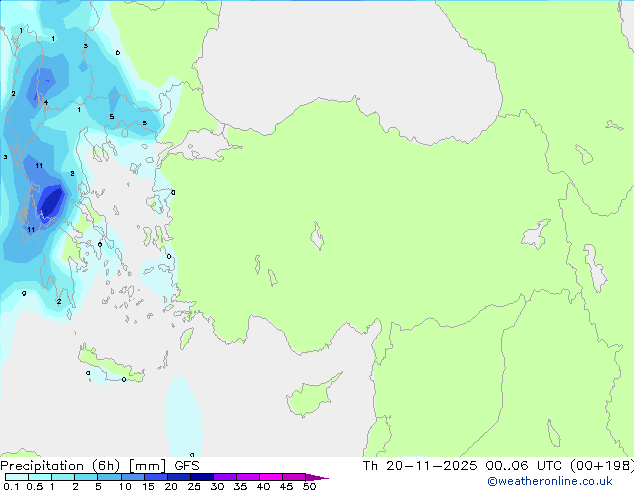
Task: Click the '35' legend scale label
Action: point(240,486)
